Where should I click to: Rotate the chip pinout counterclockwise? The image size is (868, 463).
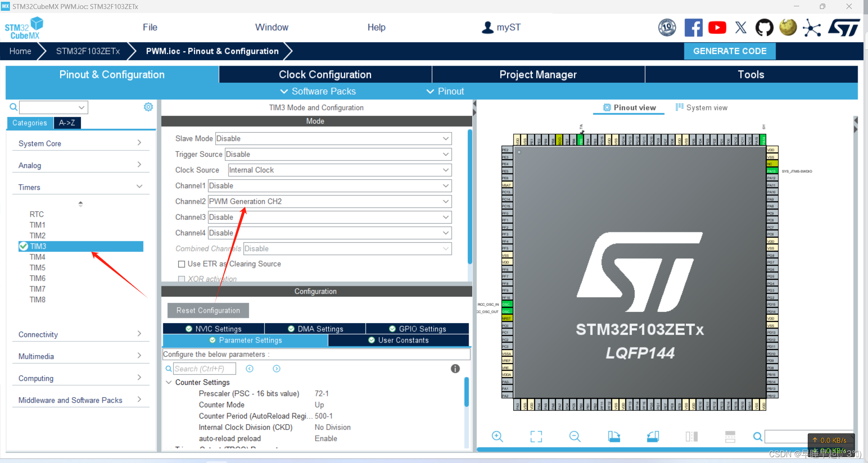click(x=653, y=436)
